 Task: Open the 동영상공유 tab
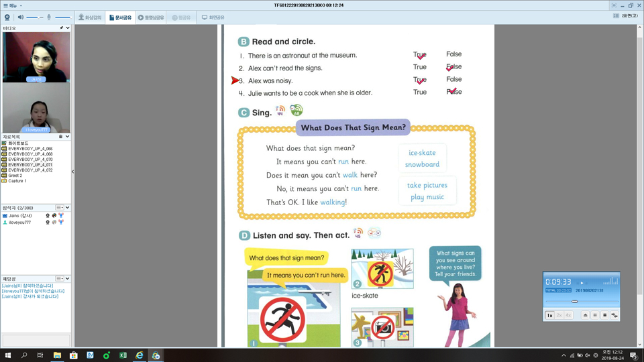(x=151, y=17)
